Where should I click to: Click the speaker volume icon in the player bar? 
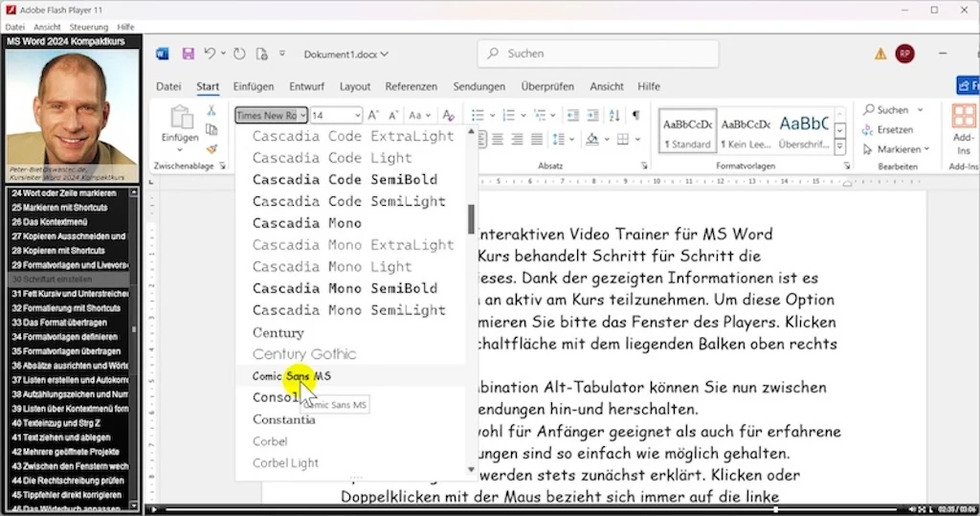click(912, 509)
